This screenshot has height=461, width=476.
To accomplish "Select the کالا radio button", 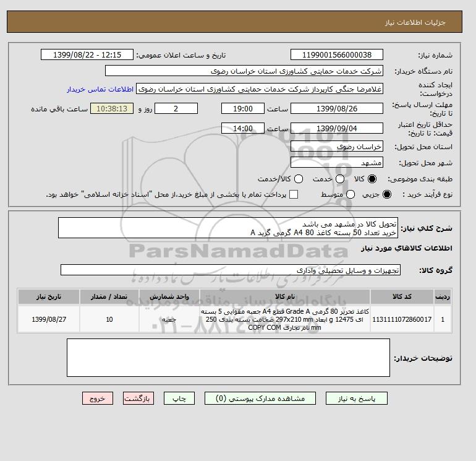I will coord(372,179).
